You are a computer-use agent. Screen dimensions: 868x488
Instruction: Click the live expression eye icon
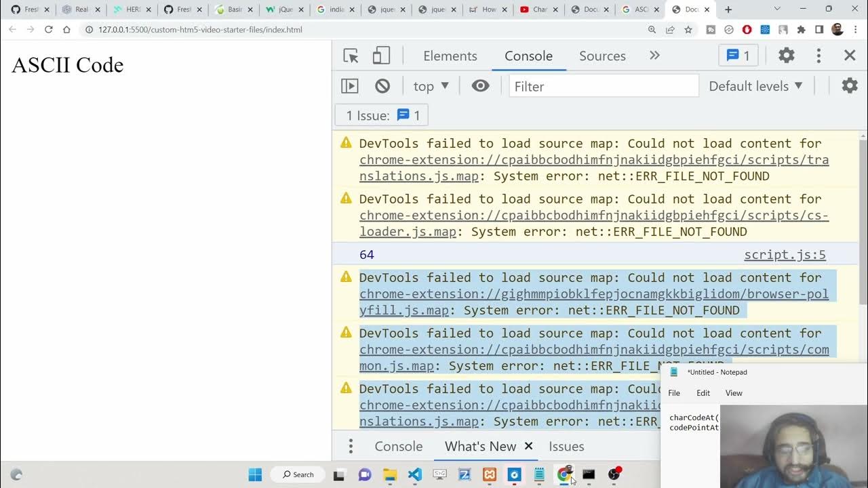pos(480,86)
